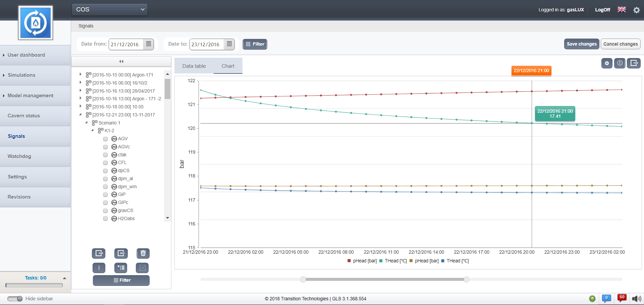Check the AGV signal checkbox

(x=105, y=139)
